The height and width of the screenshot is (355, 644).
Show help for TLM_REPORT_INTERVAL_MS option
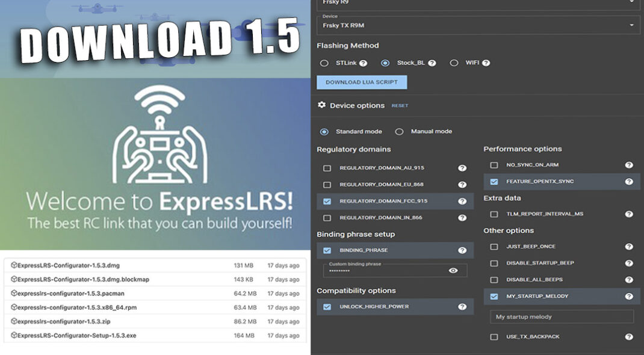(629, 214)
